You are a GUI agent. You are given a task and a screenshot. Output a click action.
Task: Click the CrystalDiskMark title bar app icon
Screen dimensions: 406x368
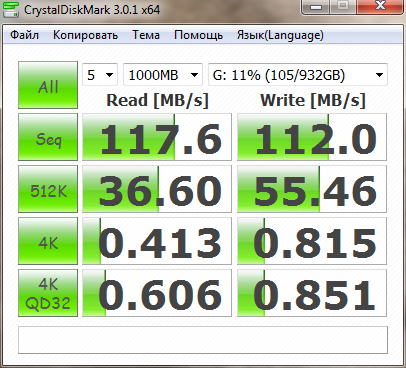[10, 9]
